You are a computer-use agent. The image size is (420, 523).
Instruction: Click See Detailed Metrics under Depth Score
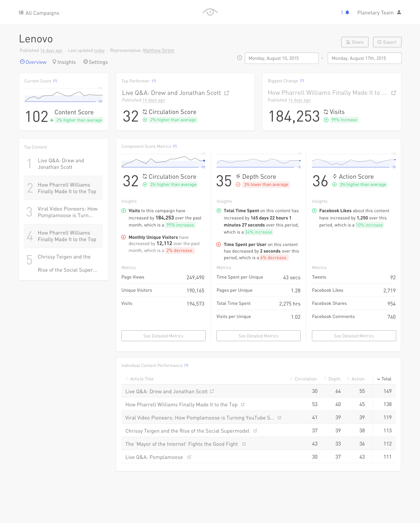click(258, 336)
